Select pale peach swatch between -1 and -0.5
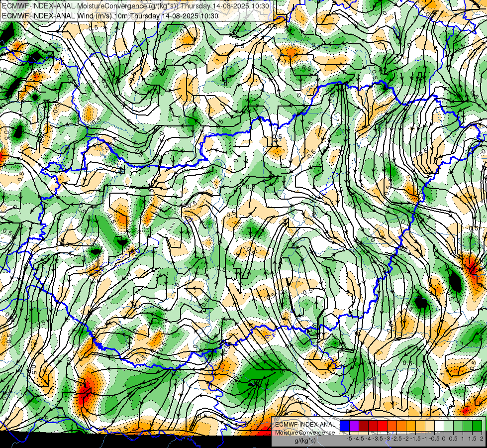The width and height of the screenshot is (487, 448). click(430, 426)
